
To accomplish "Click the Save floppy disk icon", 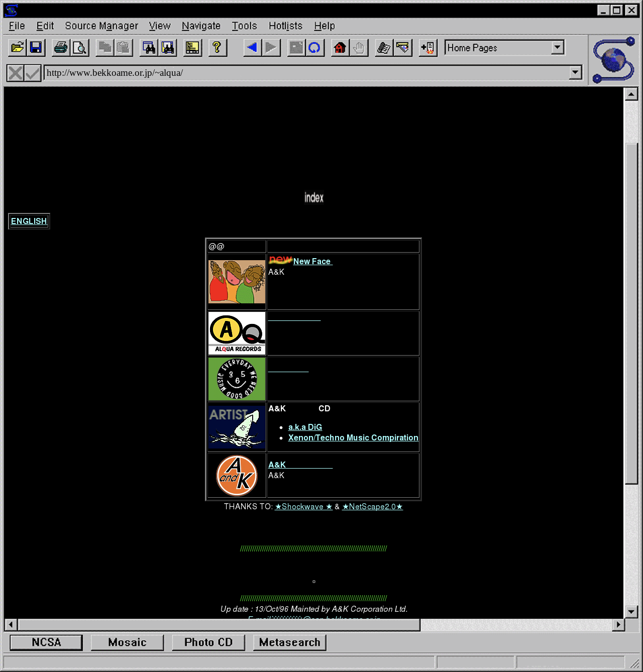I will point(36,48).
